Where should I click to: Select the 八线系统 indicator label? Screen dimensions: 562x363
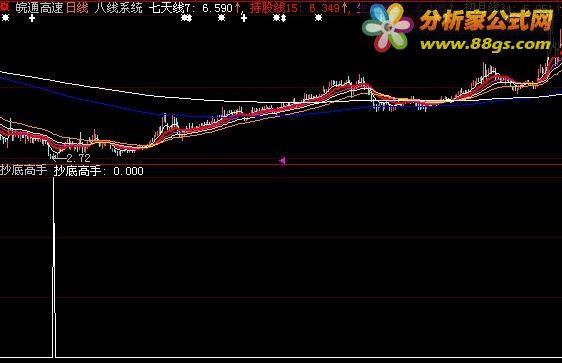119,8
